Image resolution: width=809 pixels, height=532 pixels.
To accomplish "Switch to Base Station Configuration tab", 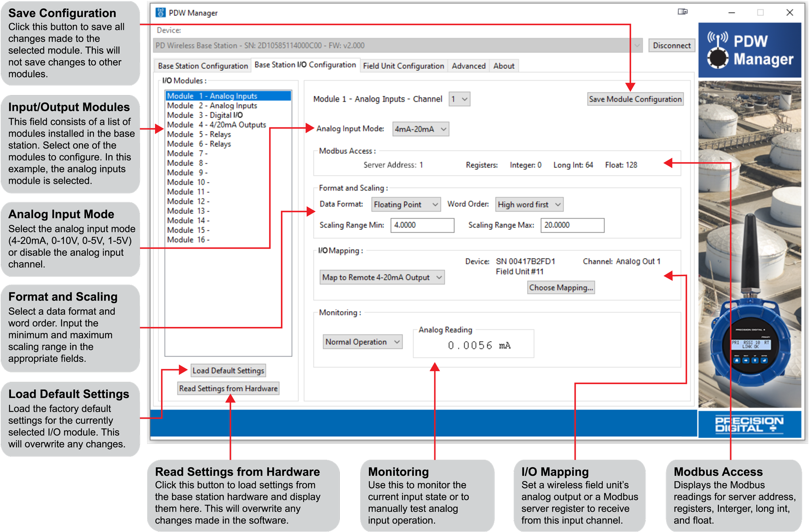I will (x=203, y=66).
